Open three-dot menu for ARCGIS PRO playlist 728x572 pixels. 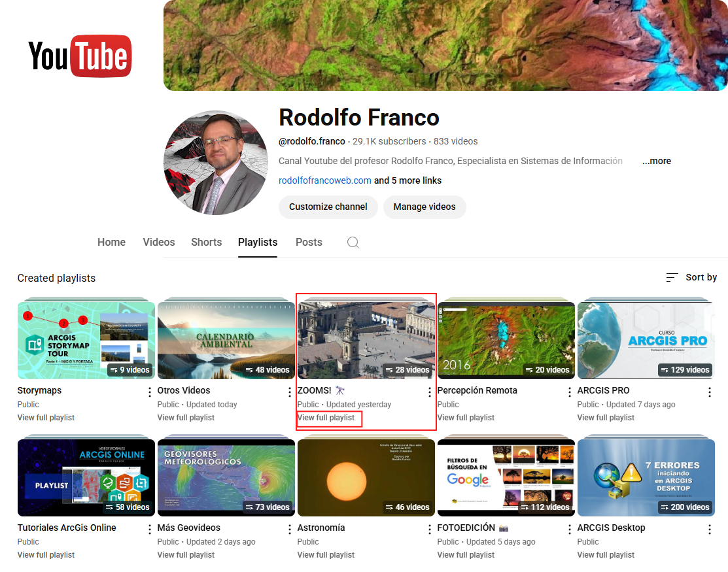(710, 392)
